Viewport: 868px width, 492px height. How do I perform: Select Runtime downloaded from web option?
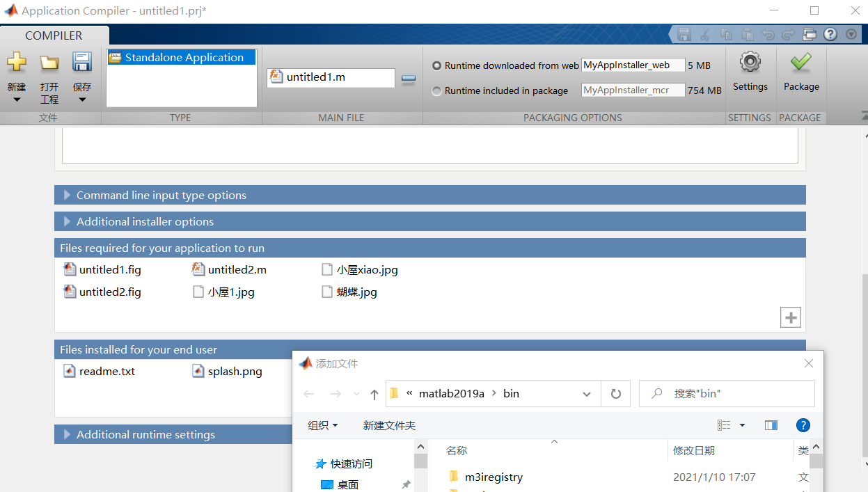tap(436, 65)
